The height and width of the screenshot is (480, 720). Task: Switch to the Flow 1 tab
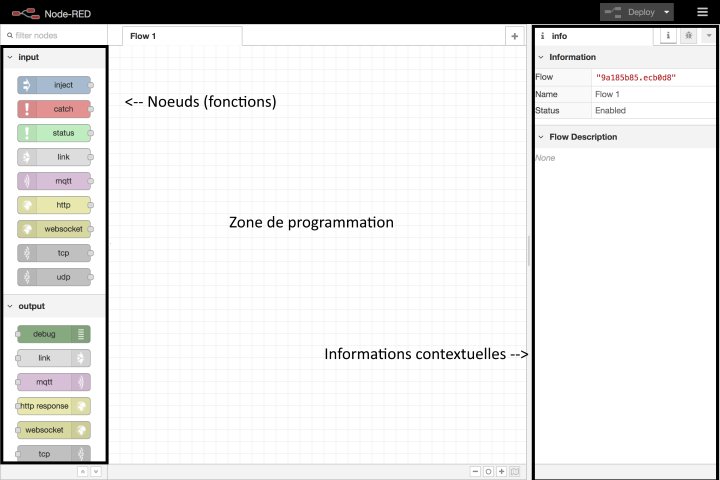[x=143, y=36]
